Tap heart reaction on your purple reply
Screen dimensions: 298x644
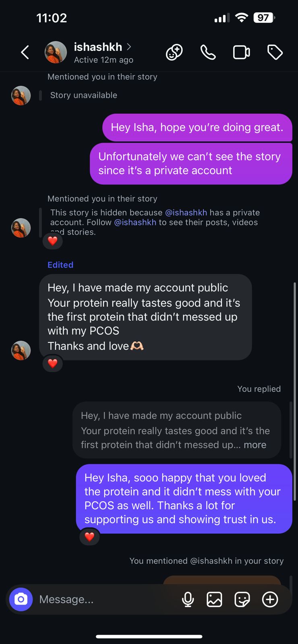89,537
